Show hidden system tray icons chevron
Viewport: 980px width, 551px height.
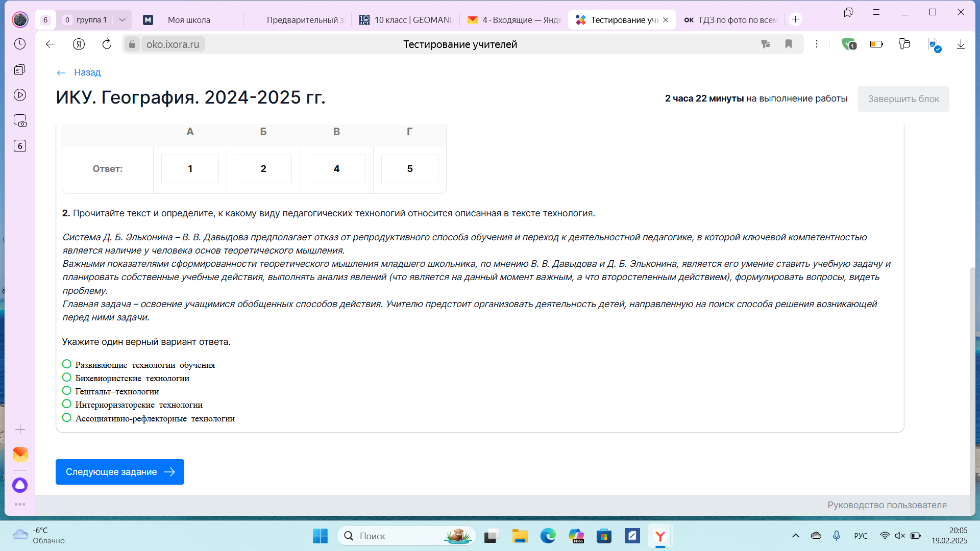795,536
